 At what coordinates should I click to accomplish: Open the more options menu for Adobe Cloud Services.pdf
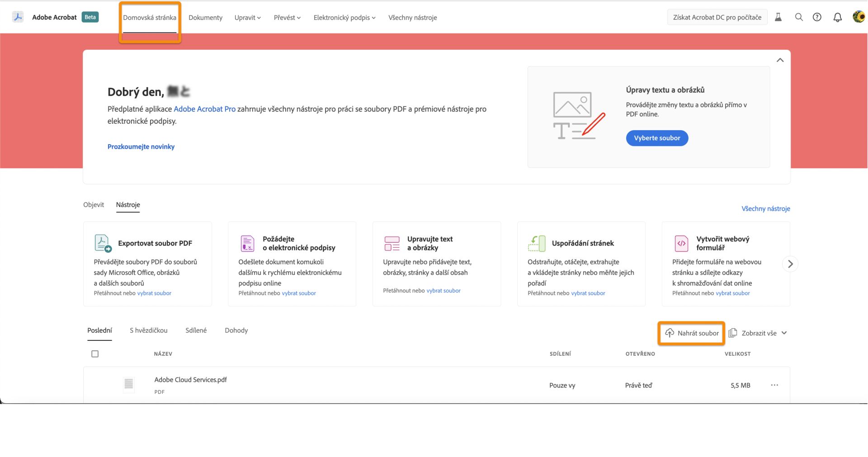pyautogui.click(x=774, y=385)
